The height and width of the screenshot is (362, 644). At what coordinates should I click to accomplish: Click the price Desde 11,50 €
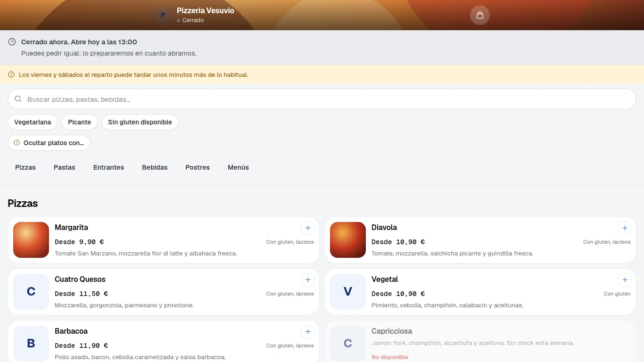point(81,294)
